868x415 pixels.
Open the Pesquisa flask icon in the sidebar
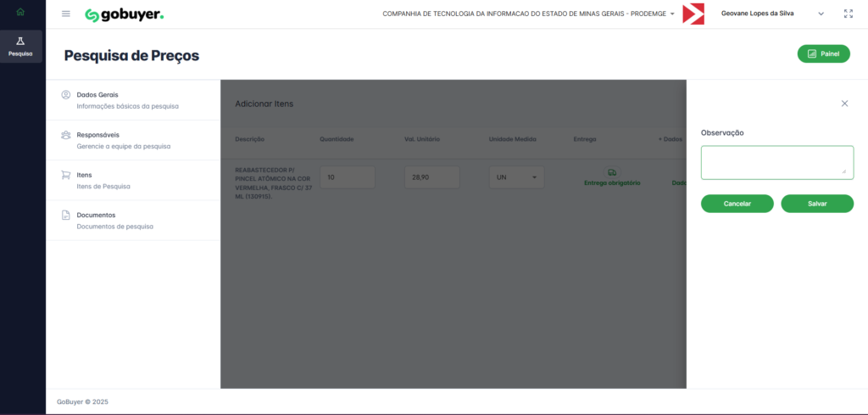click(20, 46)
